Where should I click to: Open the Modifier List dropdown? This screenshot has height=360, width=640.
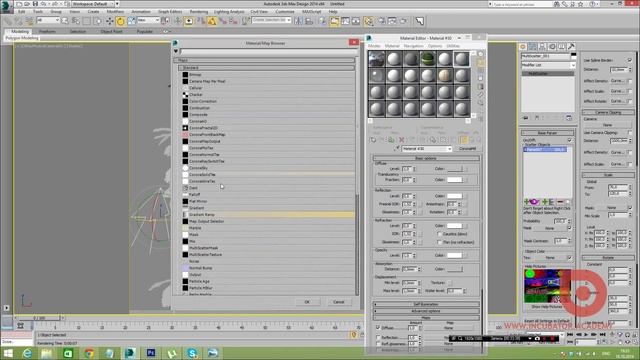pyautogui.click(x=548, y=65)
